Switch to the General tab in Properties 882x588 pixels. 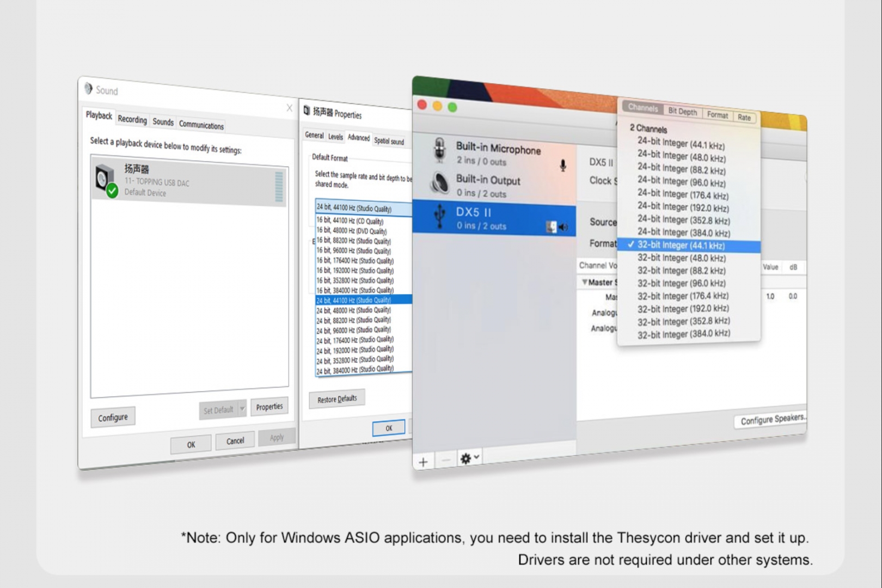(x=314, y=135)
